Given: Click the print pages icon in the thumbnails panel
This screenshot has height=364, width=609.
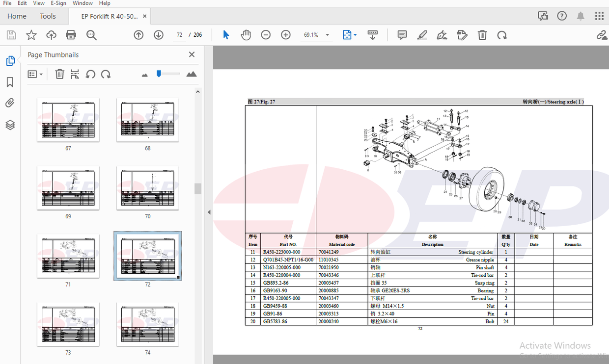Looking at the screenshot, I should click(x=75, y=74).
